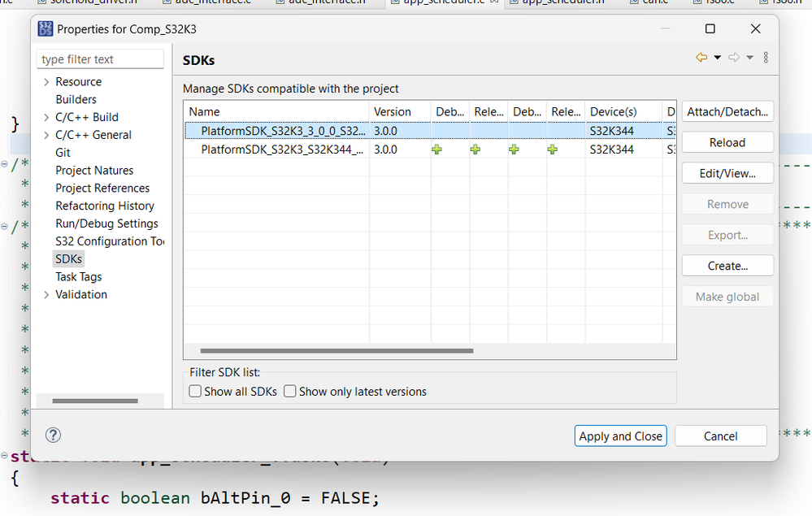Click the Device(s) column header
The image size is (812, 516).
(x=623, y=112)
